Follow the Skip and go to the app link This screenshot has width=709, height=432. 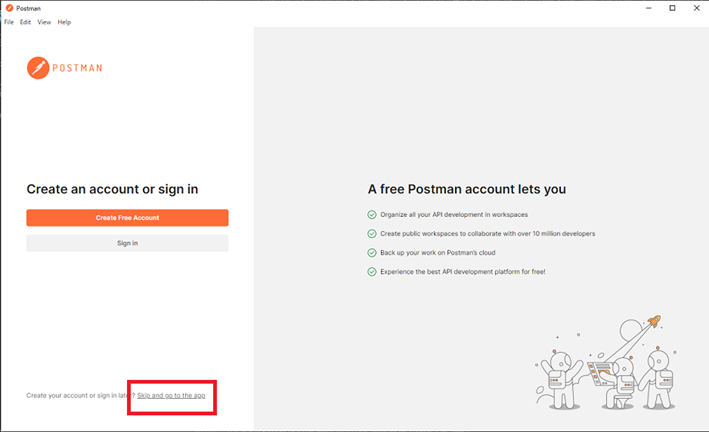[x=171, y=396]
